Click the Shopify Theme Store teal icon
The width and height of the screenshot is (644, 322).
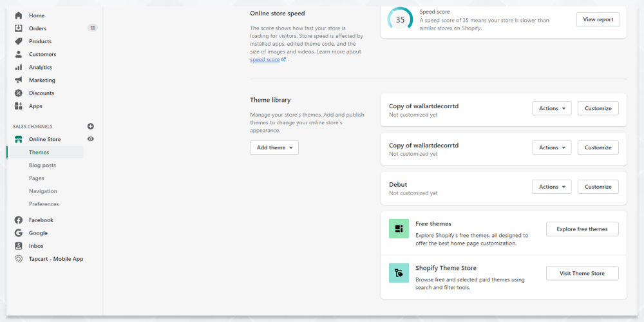[399, 272]
